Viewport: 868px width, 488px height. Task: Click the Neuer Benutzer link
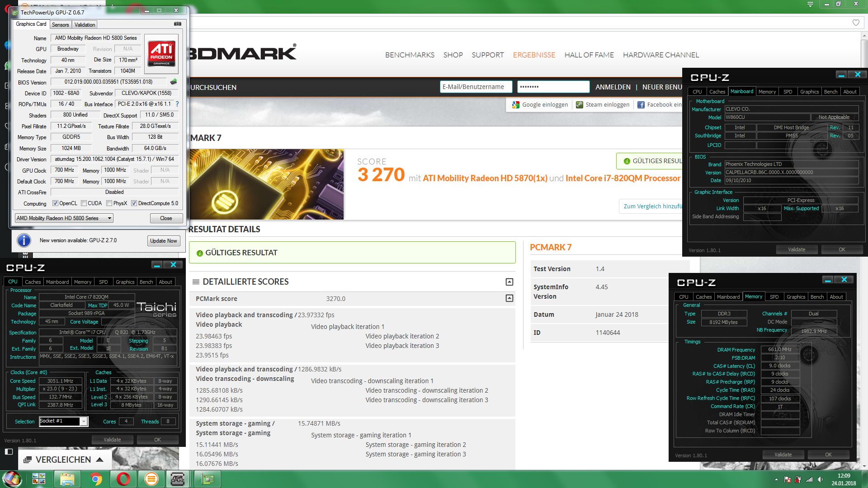click(x=662, y=87)
